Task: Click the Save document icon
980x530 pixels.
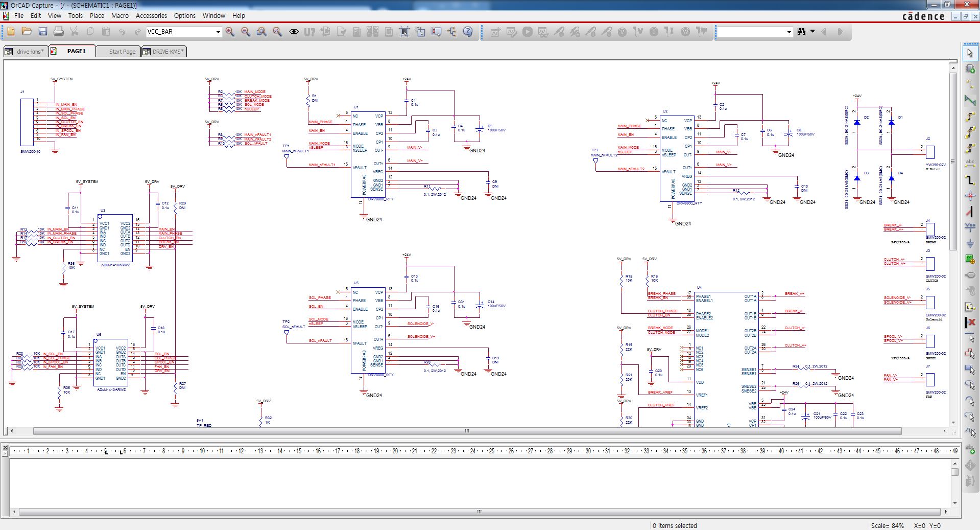Action: [43, 32]
